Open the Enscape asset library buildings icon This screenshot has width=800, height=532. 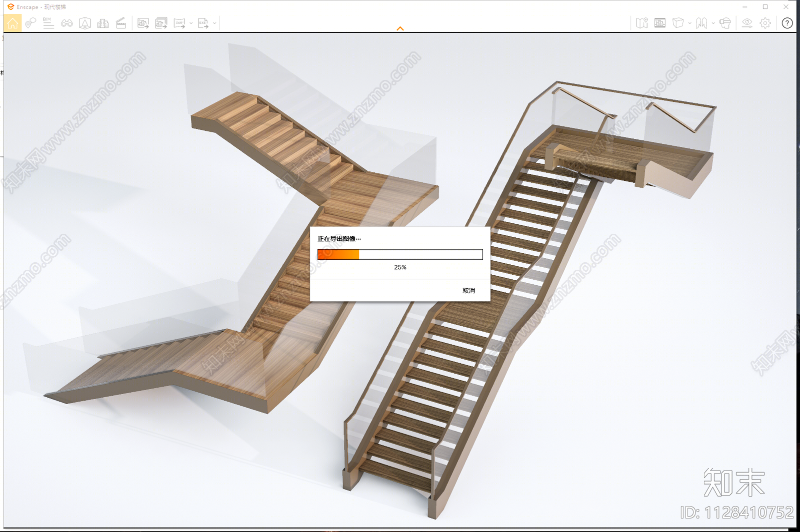[x=103, y=23]
